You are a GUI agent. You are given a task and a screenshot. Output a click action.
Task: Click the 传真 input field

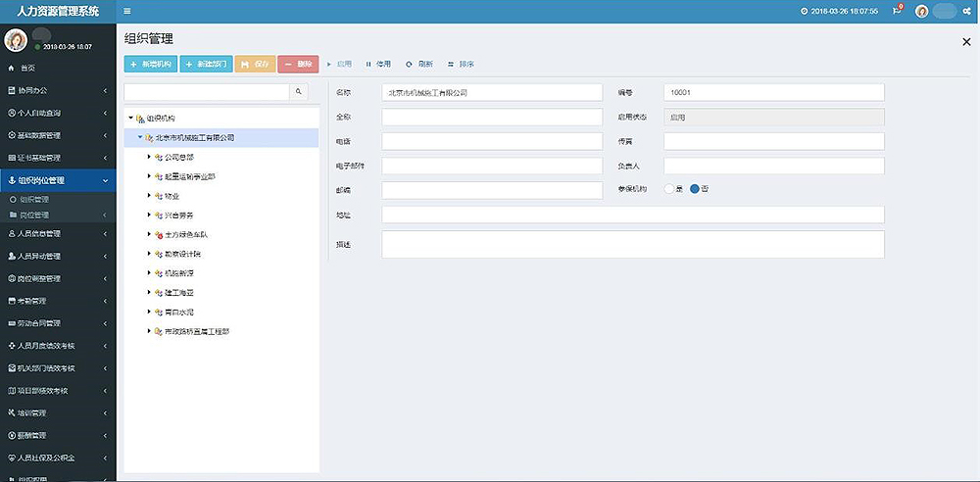pyautogui.click(x=774, y=141)
